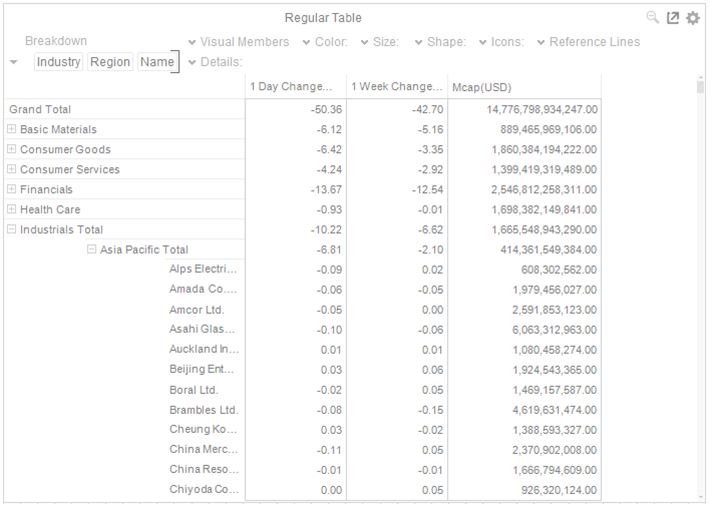Expand the Health Care row
Image resolution: width=710 pixels, height=507 pixels.
(12, 209)
